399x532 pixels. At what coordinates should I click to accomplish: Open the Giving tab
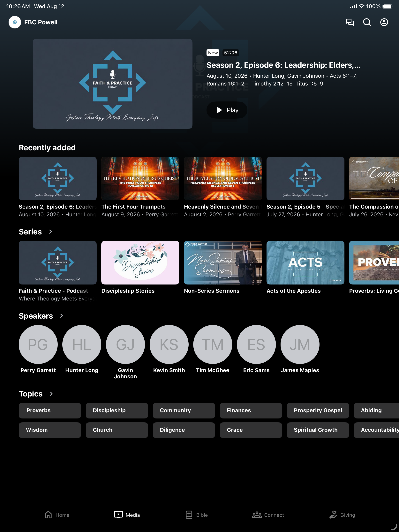point(342,515)
